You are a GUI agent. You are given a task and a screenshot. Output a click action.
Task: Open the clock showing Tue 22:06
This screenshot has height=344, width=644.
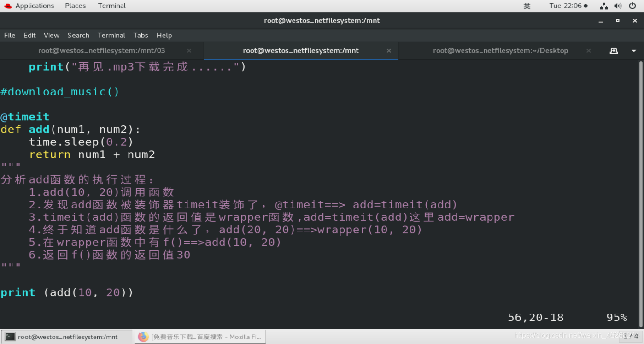[x=568, y=6]
